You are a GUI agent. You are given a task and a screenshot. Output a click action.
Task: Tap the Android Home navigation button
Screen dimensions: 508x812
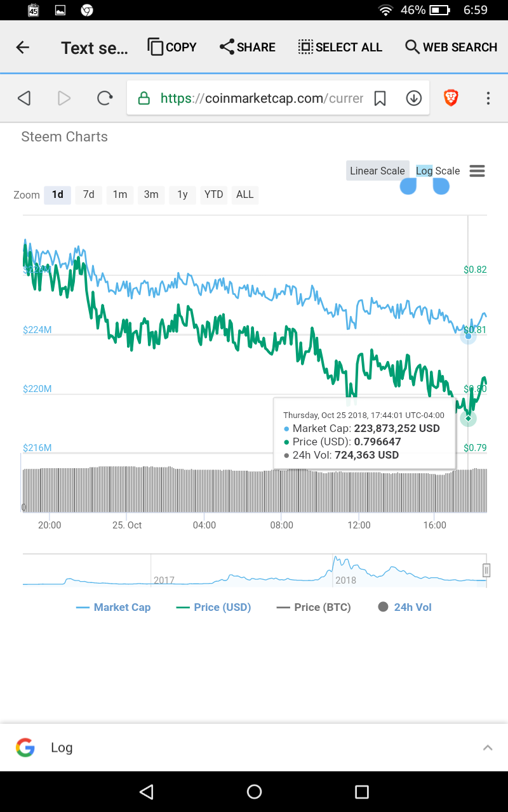point(254,792)
